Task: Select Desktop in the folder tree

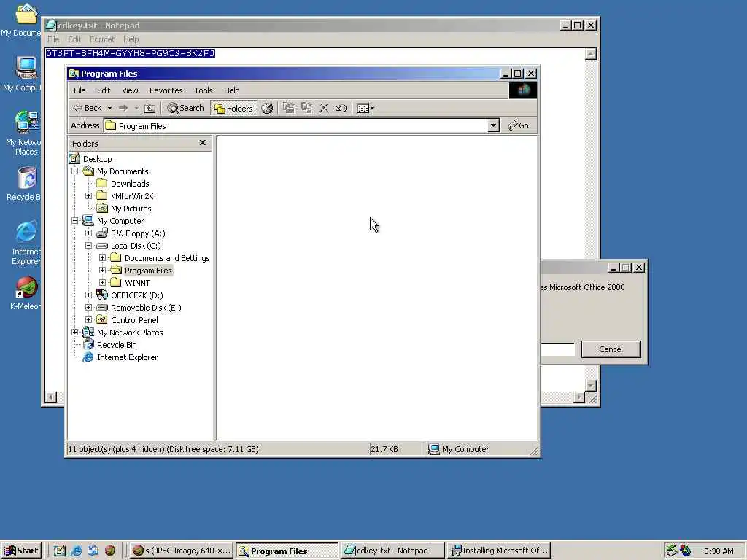Action: [97, 159]
